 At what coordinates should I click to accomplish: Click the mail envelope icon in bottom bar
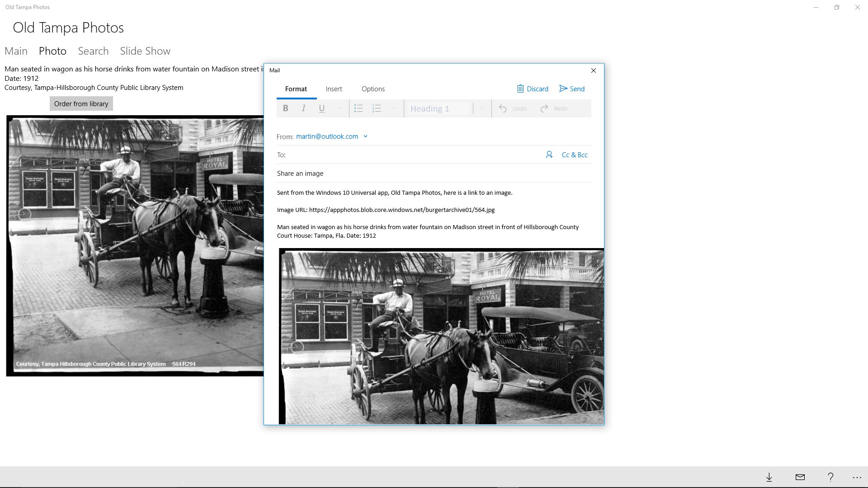tap(800, 477)
